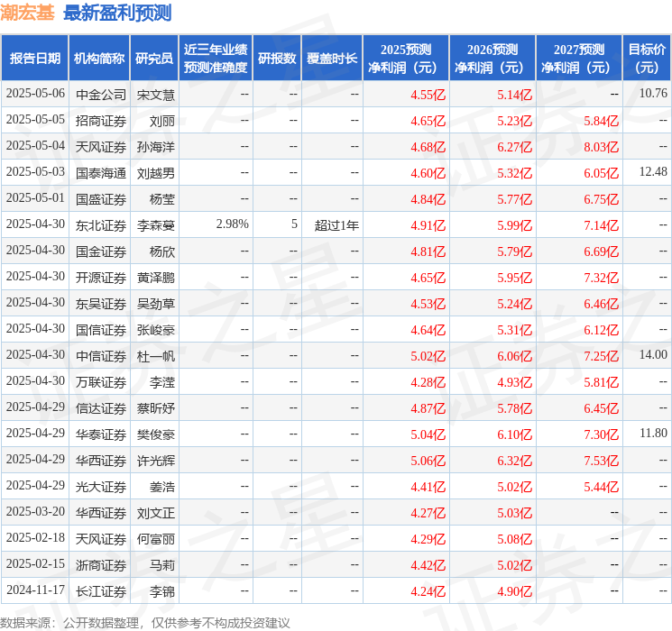Select the 目标价(元) column header

(x=647, y=58)
